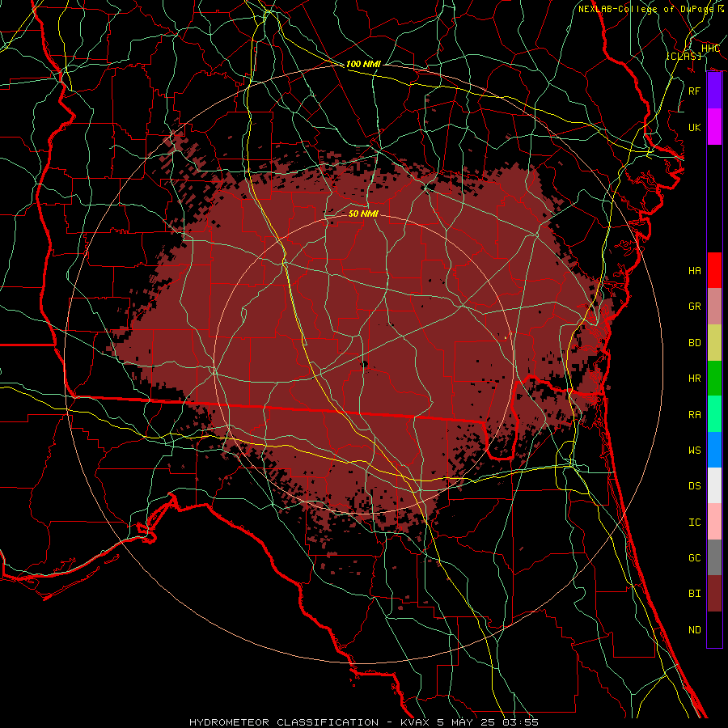Click the DS white legend color
This screenshot has height=728, width=728.
pos(714,485)
